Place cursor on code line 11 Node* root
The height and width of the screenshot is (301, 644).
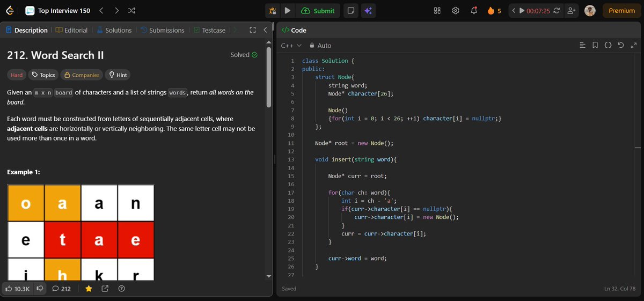click(x=354, y=143)
